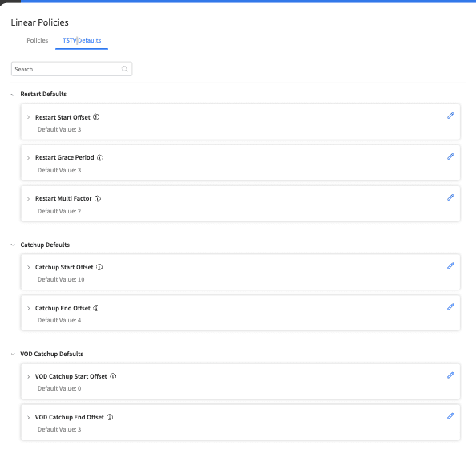
Task: Collapse the Catchup Defaults section
Action: click(x=13, y=245)
